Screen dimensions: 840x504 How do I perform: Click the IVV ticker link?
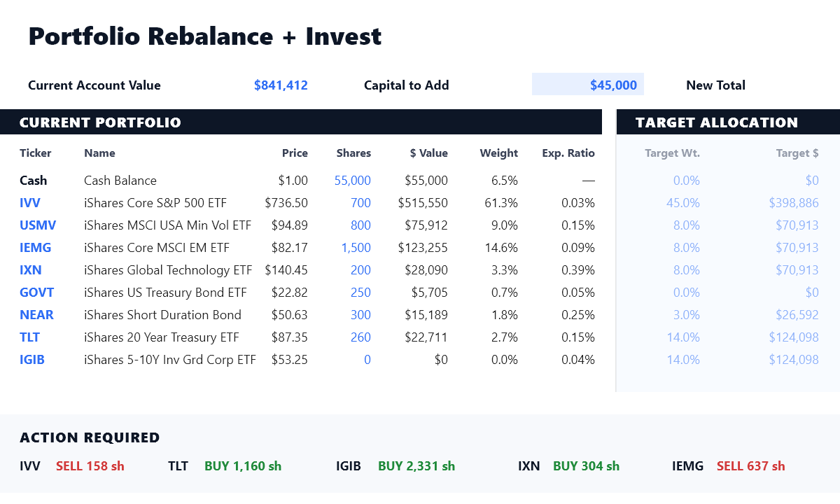30,203
